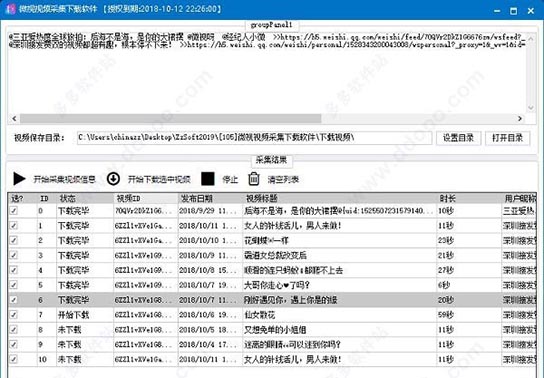Uncheck the checkbox for row ID 1
This screenshot has width=544, height=378.
pyautogui.click(x=14, y=225)
